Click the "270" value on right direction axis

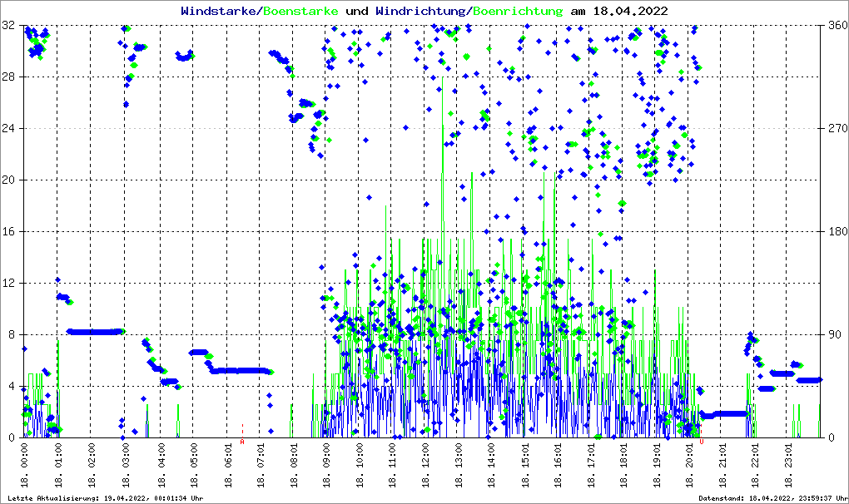tap(837, 129)
